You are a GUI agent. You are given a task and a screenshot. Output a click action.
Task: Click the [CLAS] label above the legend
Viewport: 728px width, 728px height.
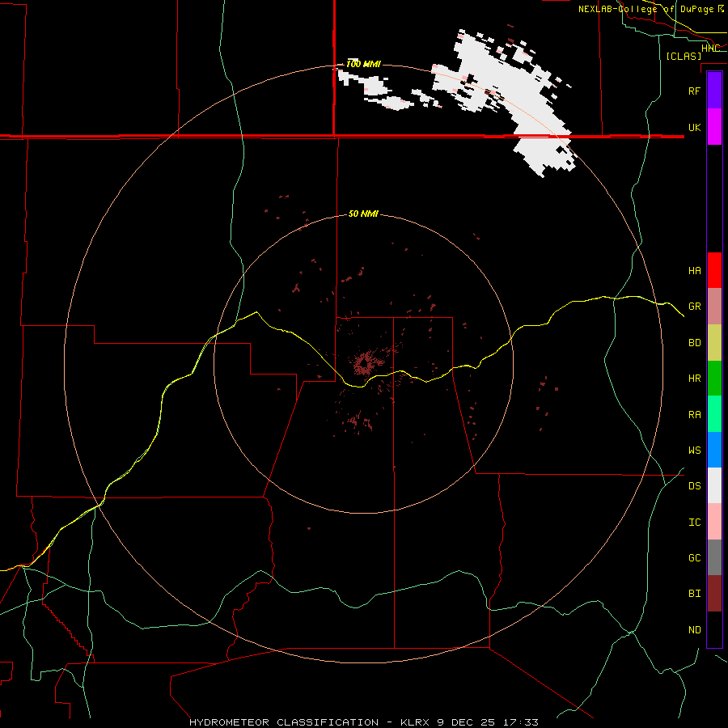[684, 56]
